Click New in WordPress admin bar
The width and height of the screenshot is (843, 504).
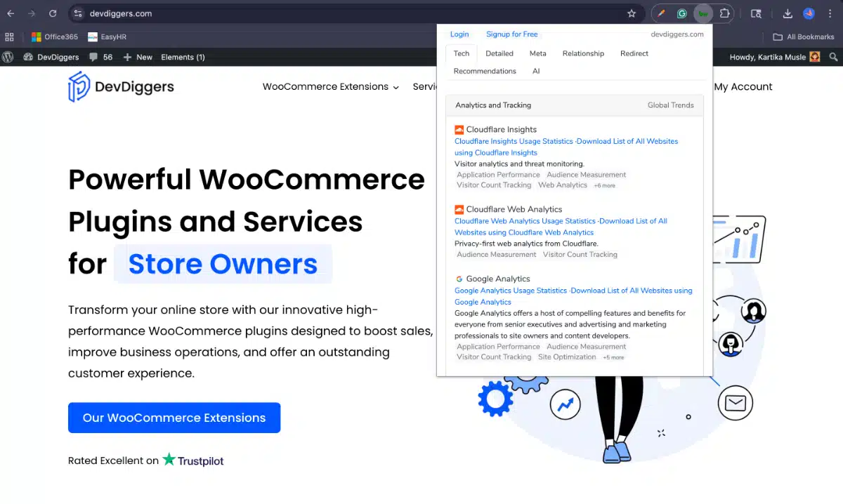(x=138, y=57)
